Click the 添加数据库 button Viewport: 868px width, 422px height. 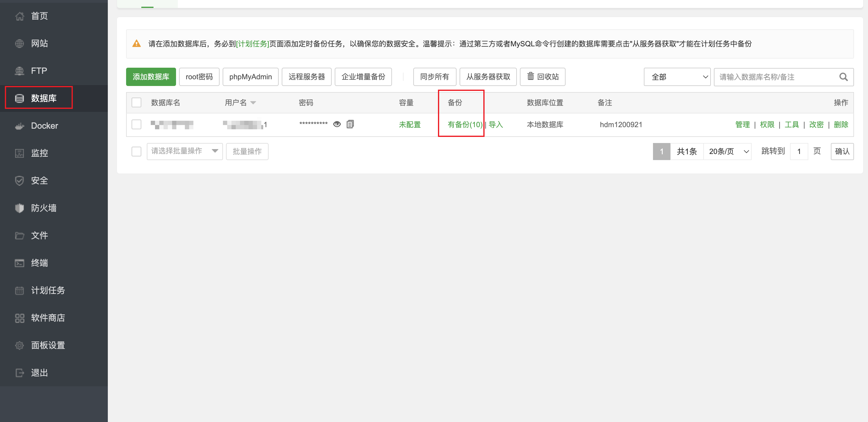point(151,77)
